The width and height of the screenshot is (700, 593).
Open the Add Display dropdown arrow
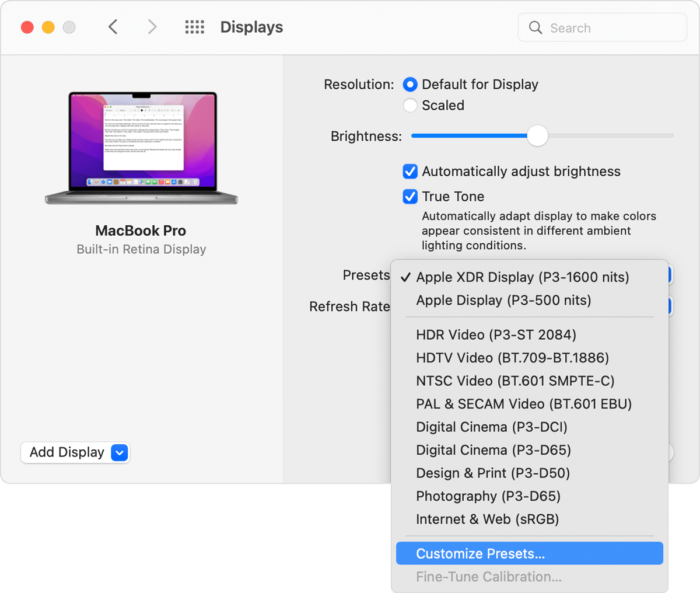120,452
